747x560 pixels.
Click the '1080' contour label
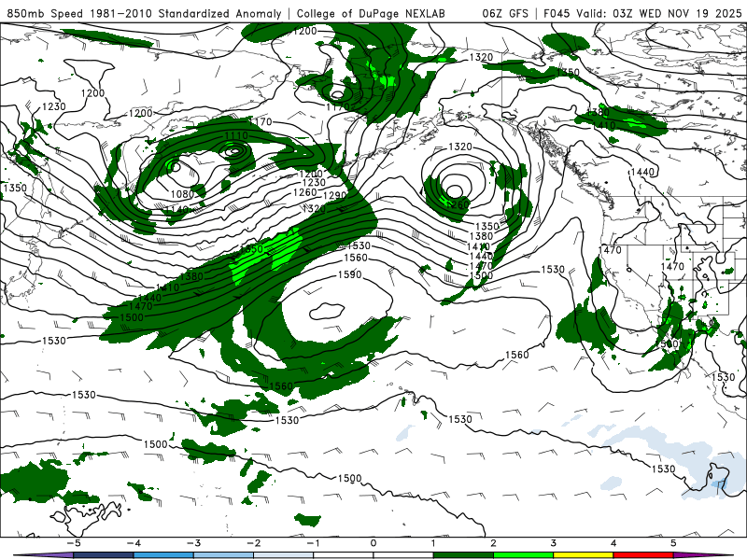(182, 194)
